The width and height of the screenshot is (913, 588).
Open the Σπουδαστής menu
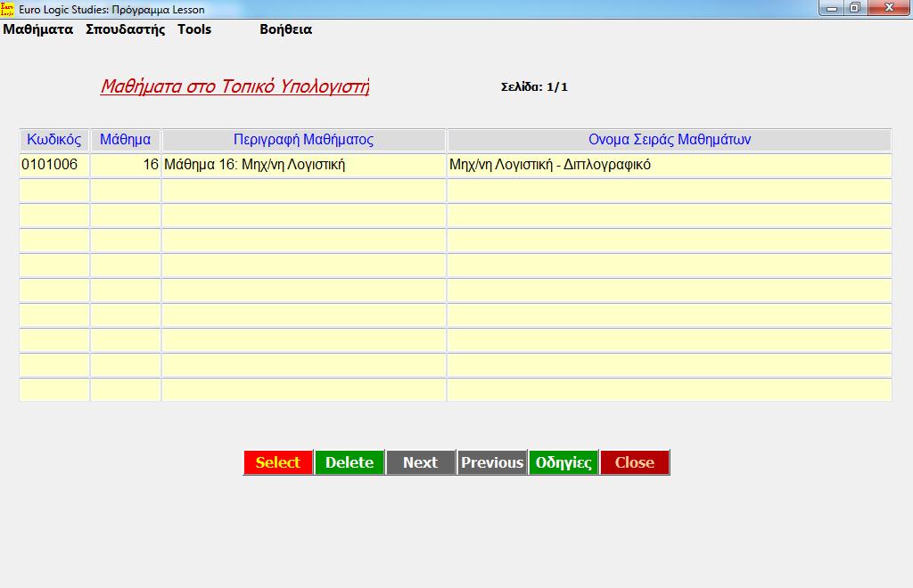(x=125, y=29)
